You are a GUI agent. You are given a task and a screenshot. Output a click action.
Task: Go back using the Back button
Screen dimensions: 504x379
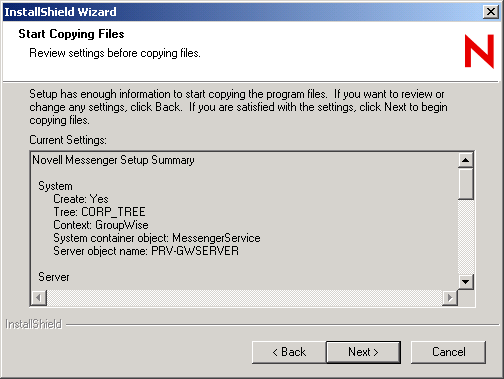(x=289, y=352)
